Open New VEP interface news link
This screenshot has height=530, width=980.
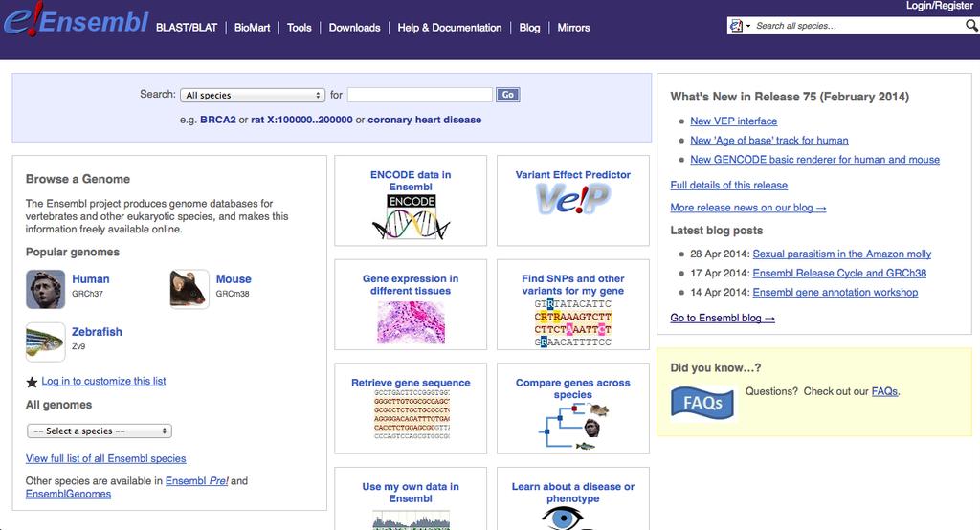tap(734, 121)
